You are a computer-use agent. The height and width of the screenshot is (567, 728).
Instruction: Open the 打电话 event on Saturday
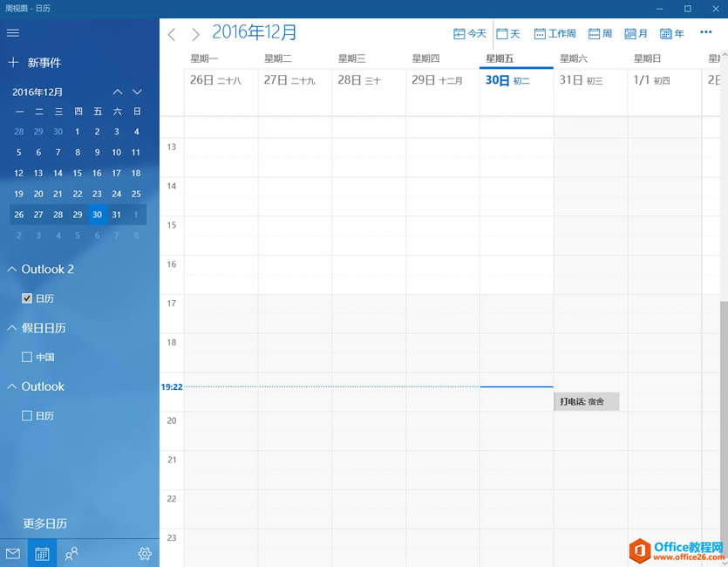pos(586,402)
